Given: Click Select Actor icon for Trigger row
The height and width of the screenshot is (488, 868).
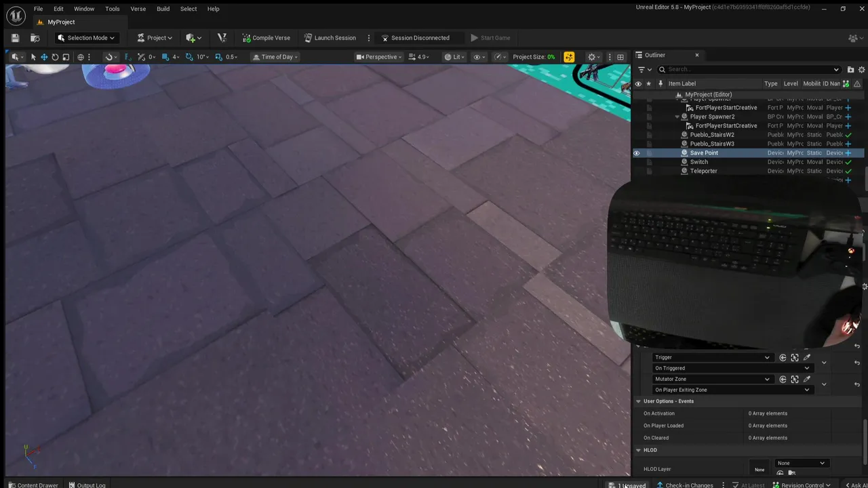Looking at the screenshot, I should [795, 358].
